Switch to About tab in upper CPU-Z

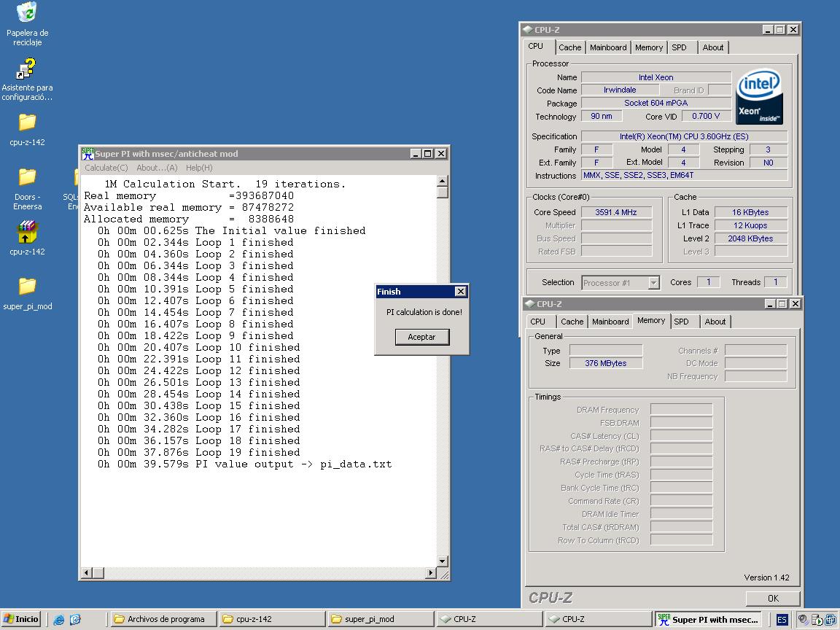click(713, 47)
